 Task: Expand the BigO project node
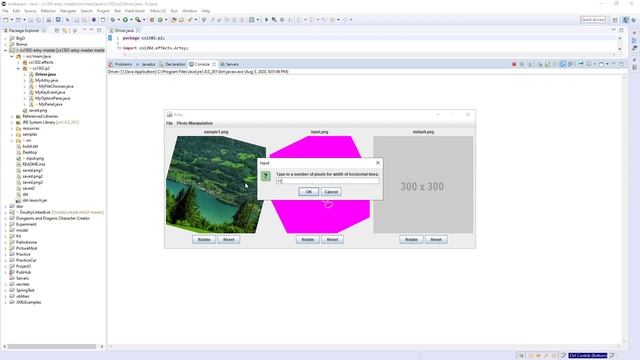[x=6, y=38]
